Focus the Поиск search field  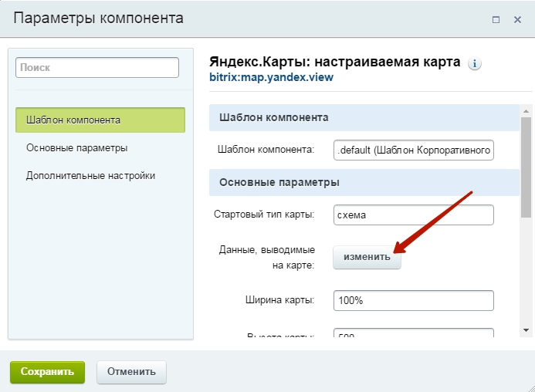point(97,68)
